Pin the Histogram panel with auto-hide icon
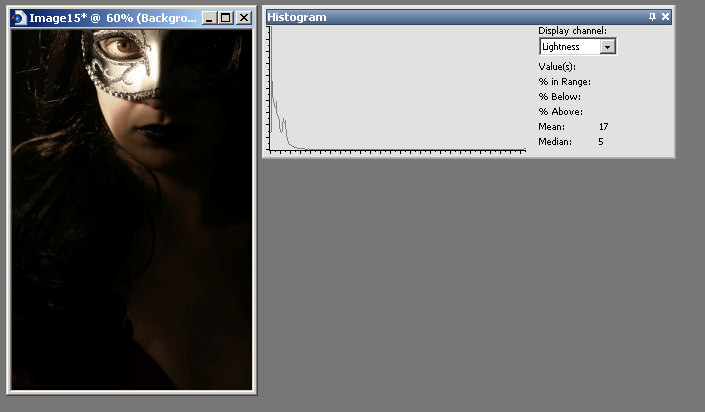 click(x=653, y=17)
